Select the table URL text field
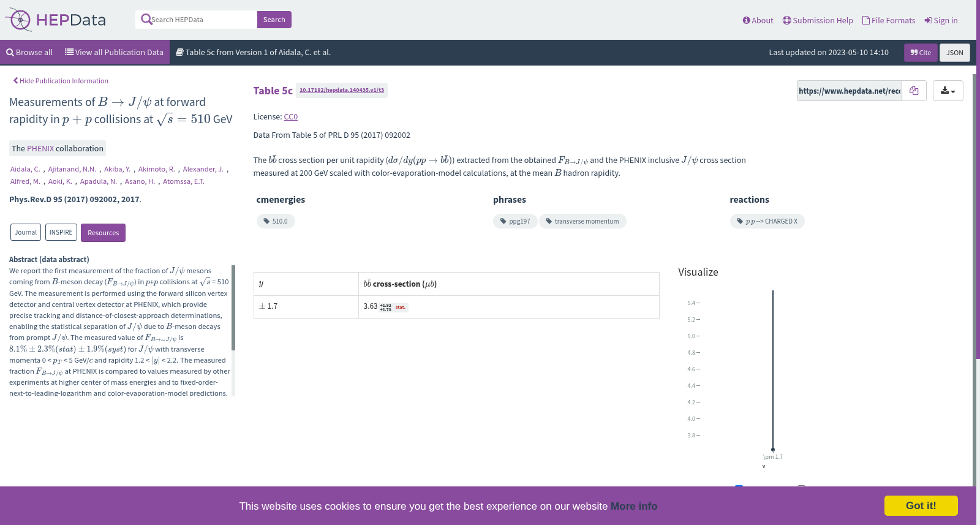980x525 pixels. click(x=850, y=91)
